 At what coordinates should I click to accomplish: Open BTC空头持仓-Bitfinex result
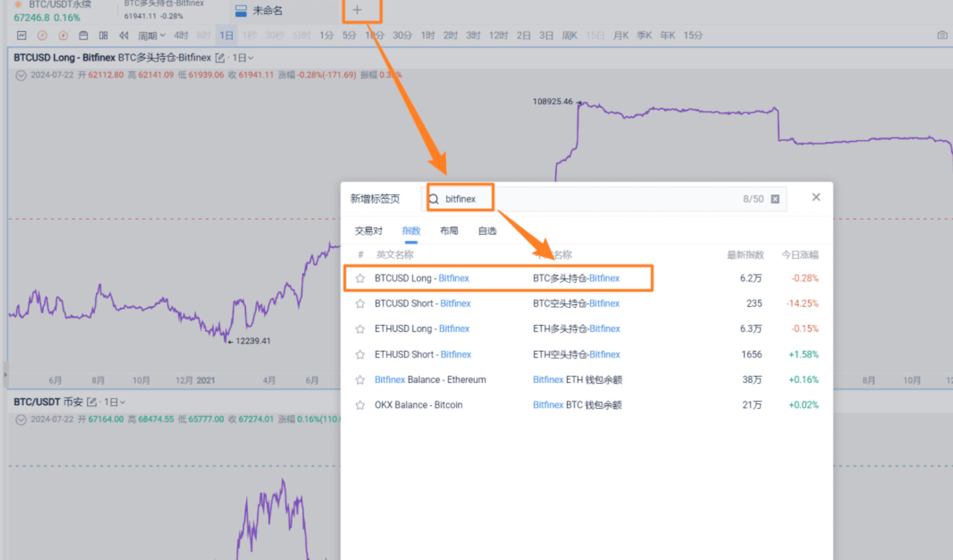point(576,304)
